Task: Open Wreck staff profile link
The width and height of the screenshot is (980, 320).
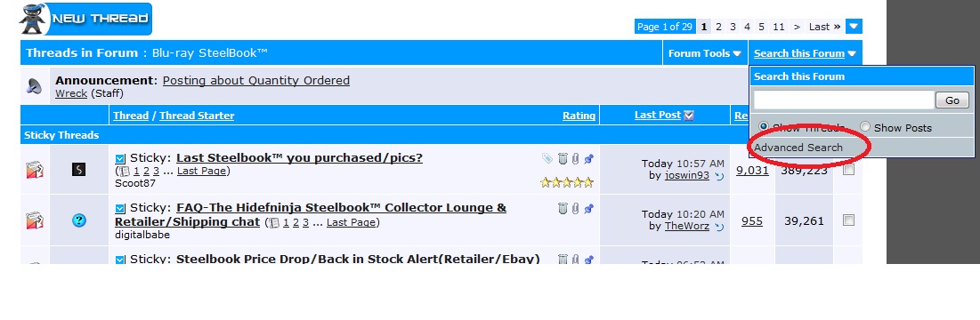Action: [x=71, y=93]
